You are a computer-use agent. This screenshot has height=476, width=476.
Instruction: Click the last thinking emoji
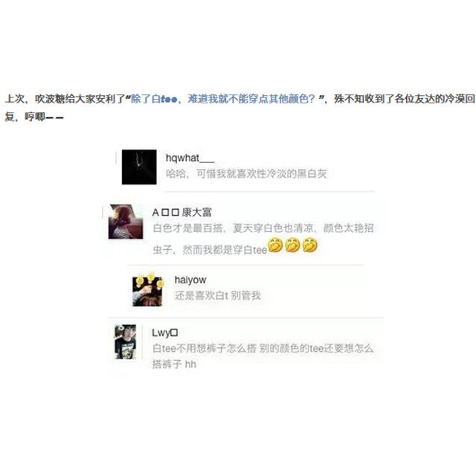point(310,245)
